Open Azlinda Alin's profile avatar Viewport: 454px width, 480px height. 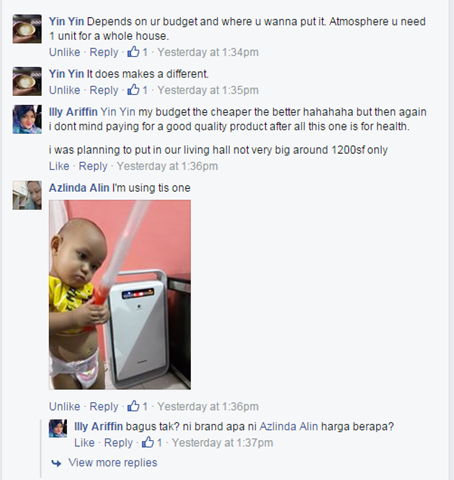[x=27, y=195]
